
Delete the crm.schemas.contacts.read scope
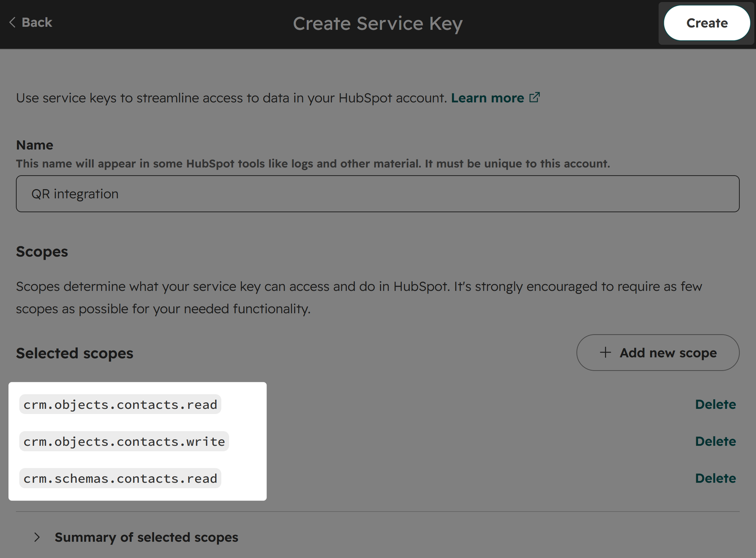tap(715, 478)
